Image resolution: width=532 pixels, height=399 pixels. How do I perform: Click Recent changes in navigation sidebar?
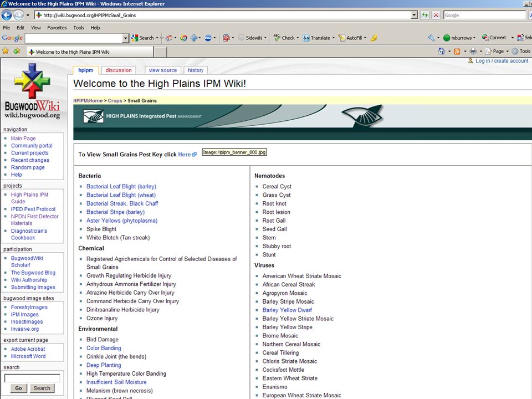click(x=30, y=160)
